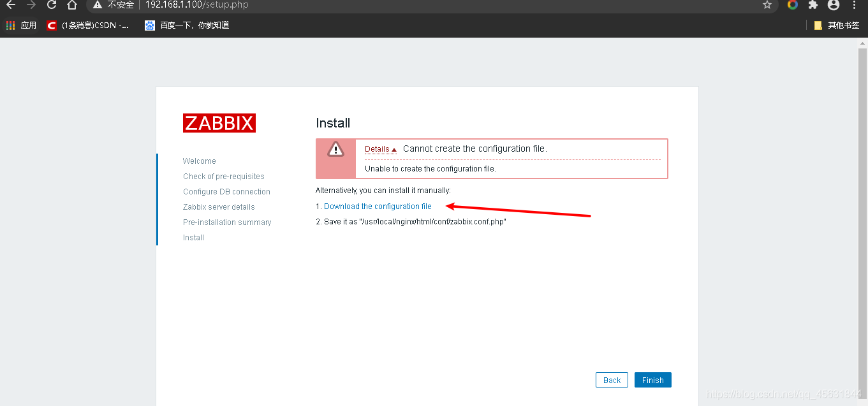Select Zabbix server details step
This screenshot has height=406, width=868.
tap(219, 207)
